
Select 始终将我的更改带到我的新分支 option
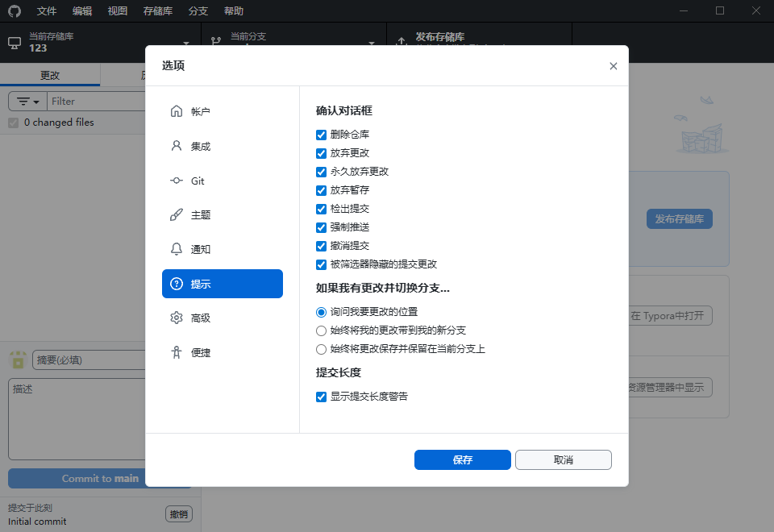tap(321, 330)
